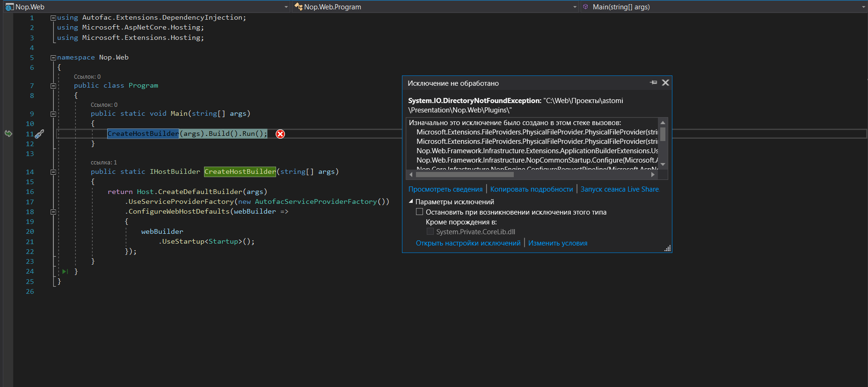Click the Nop.Web project icon in the navigation bar

9,7
